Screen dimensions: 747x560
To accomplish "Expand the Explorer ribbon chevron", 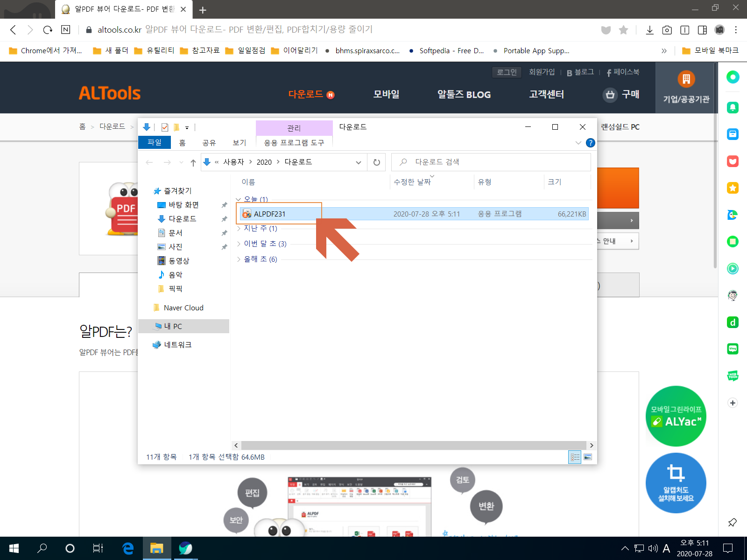I will click(578, 143).
